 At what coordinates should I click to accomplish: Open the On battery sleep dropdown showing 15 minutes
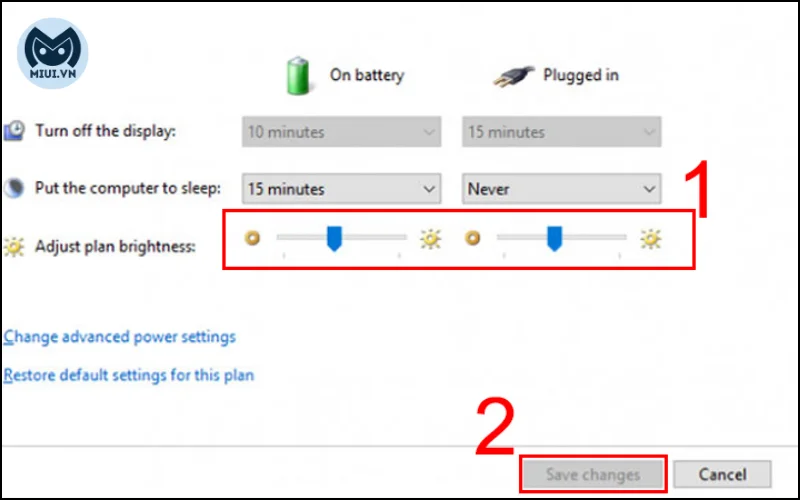coord(341,189)
